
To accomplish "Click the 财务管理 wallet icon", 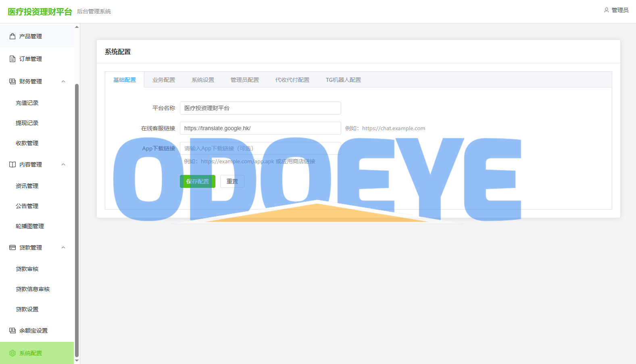I will coord(13,81).
